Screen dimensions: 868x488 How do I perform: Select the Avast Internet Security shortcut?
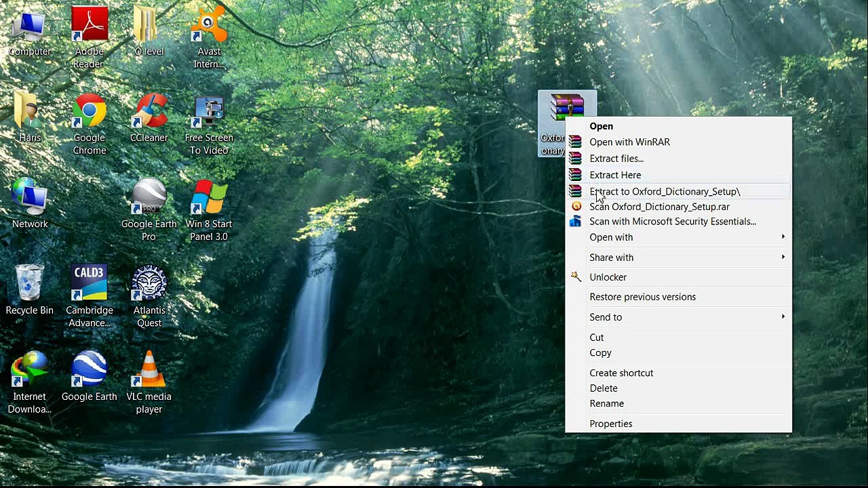208,38
